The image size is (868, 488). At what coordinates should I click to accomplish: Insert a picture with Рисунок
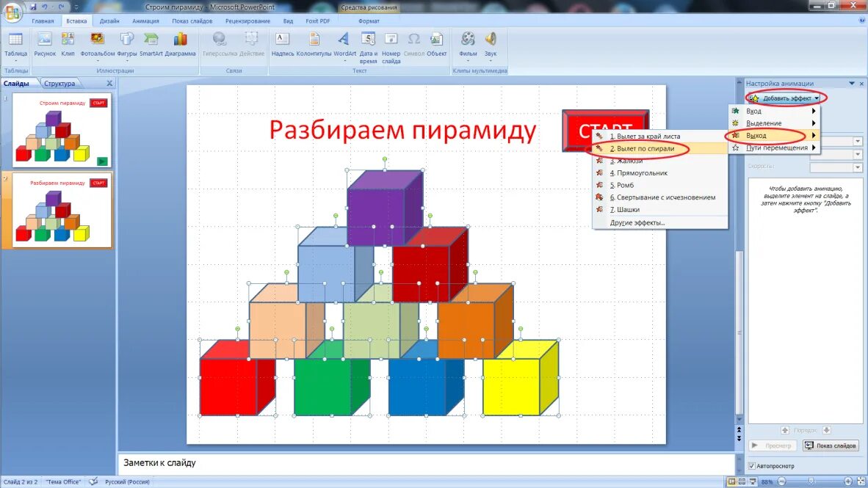[44, 45]
